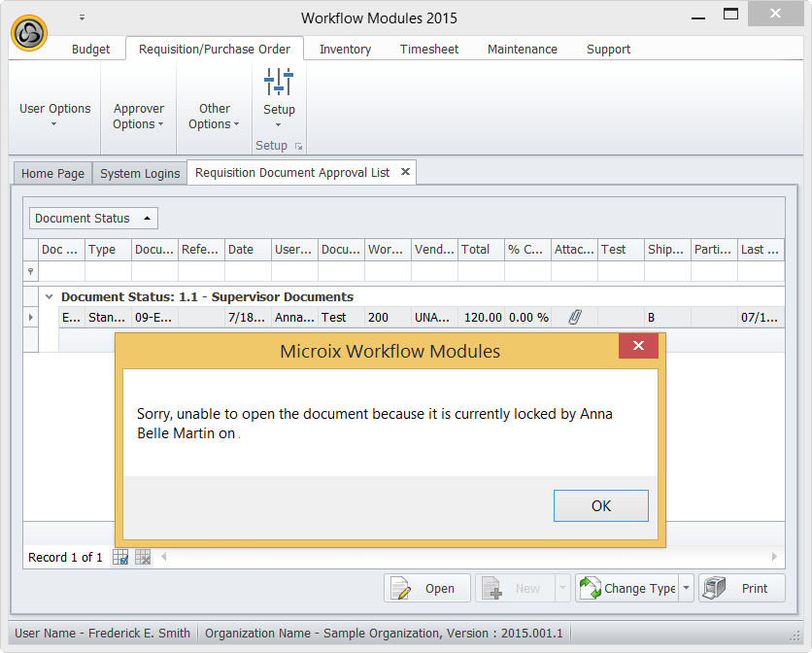The width and height of the screenshot is (812, 653).
Task: Switch to the Home Page document tab
Action: (x=52, y=173)
